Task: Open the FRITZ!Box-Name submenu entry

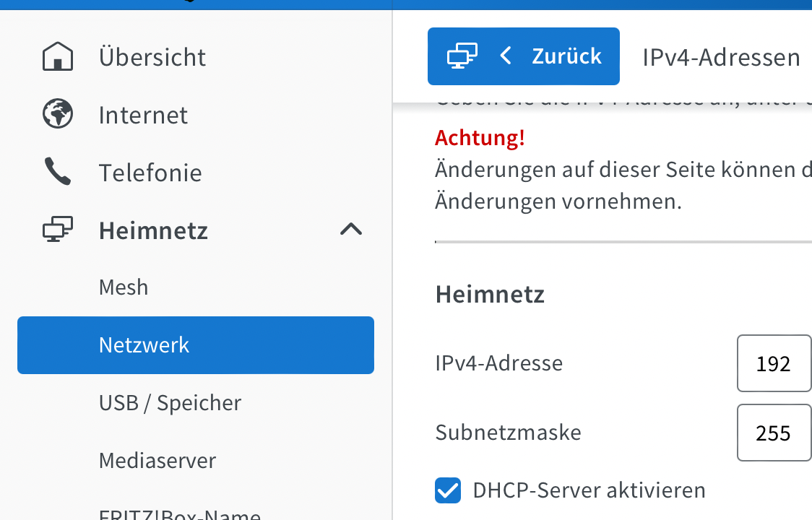Action: [x=180, y=514]
